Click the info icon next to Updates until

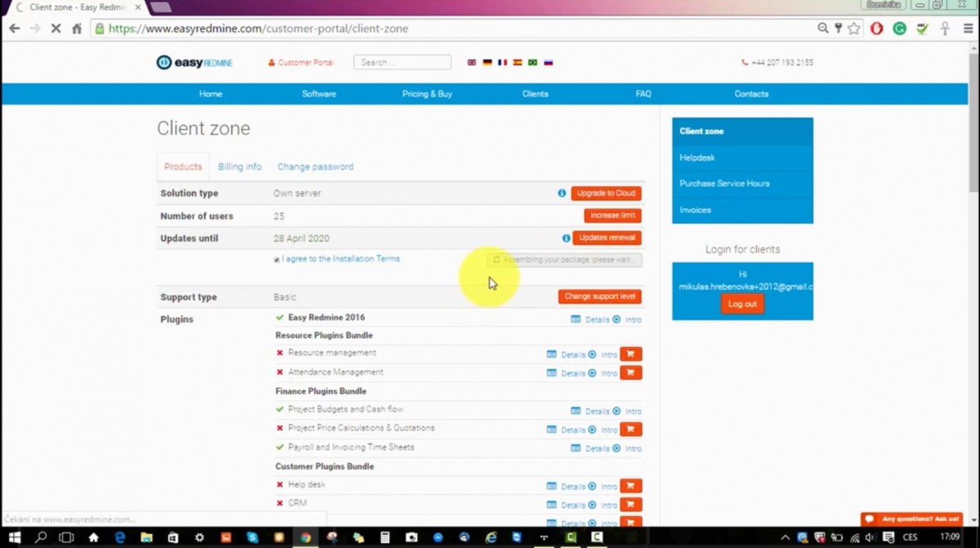567,238
